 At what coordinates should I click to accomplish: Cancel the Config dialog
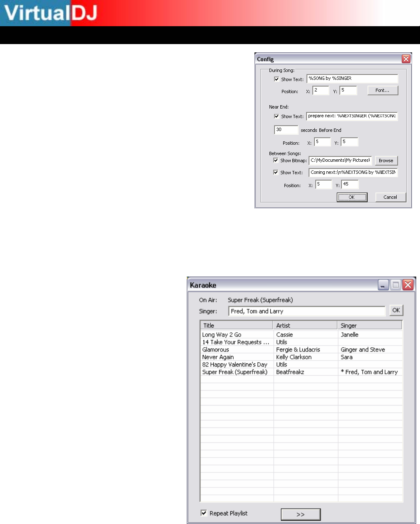pos(390,197)
